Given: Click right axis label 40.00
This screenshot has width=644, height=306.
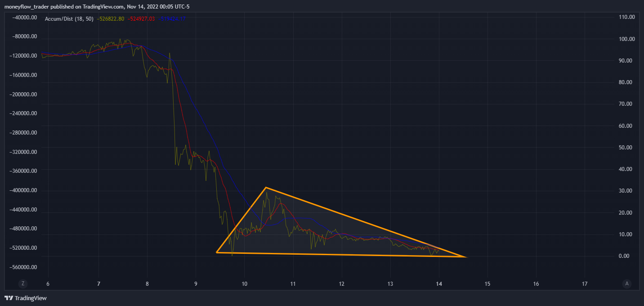Looking at the screenshot, I should click(x=626, y=169).
